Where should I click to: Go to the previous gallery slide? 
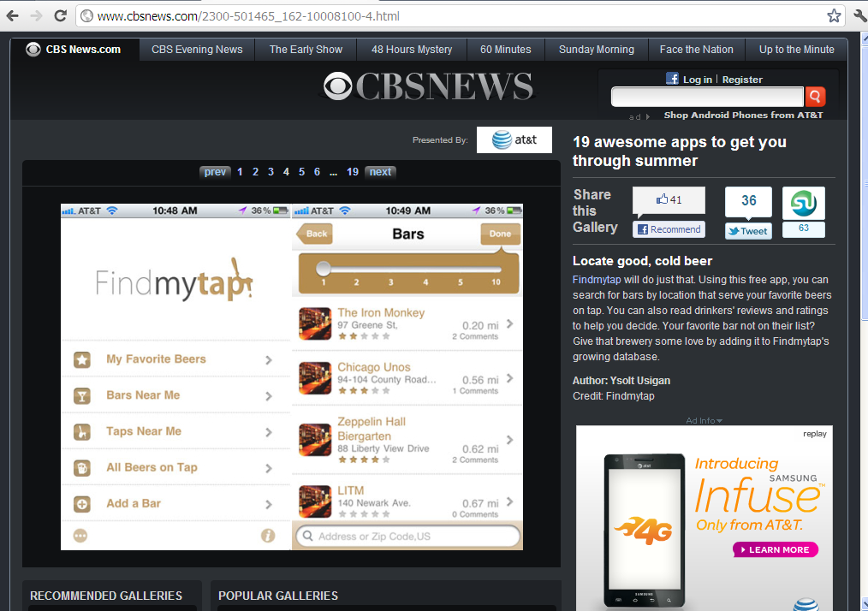pyautogui.click(x=215, y=171)
